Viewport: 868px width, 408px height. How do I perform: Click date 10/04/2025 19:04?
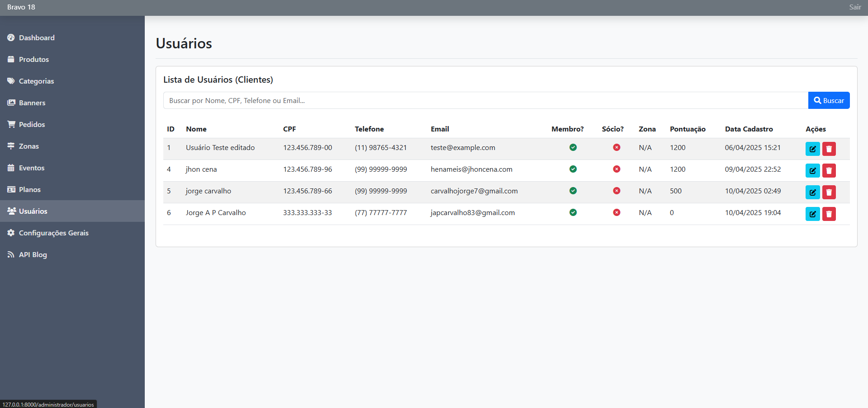753,213
